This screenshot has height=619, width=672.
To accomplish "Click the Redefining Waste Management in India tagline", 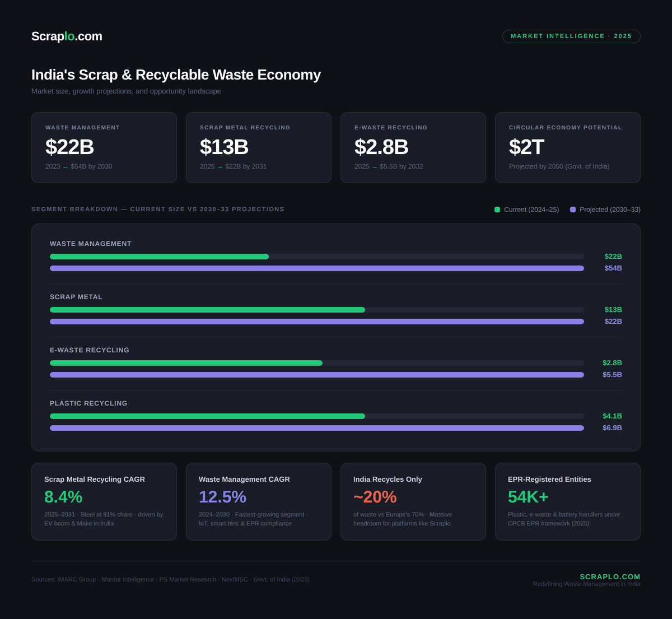I will (x=586, y=584).
